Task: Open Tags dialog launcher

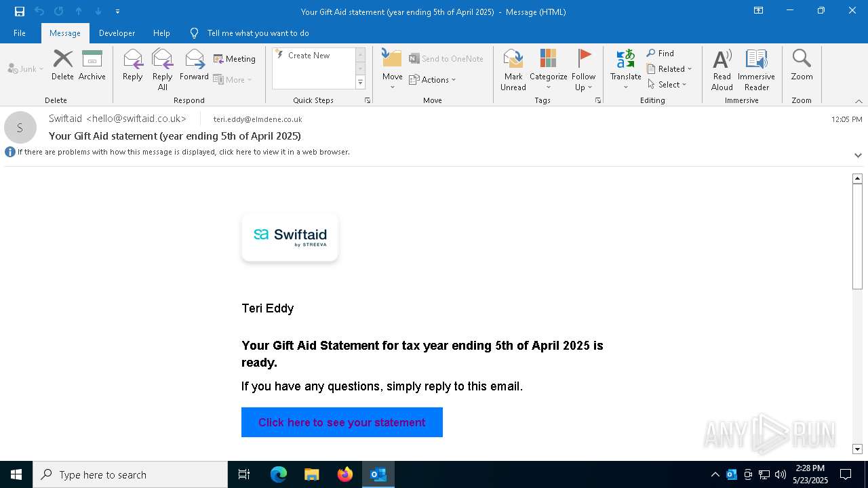Action: pyautogui.click(x=598, y=100)
